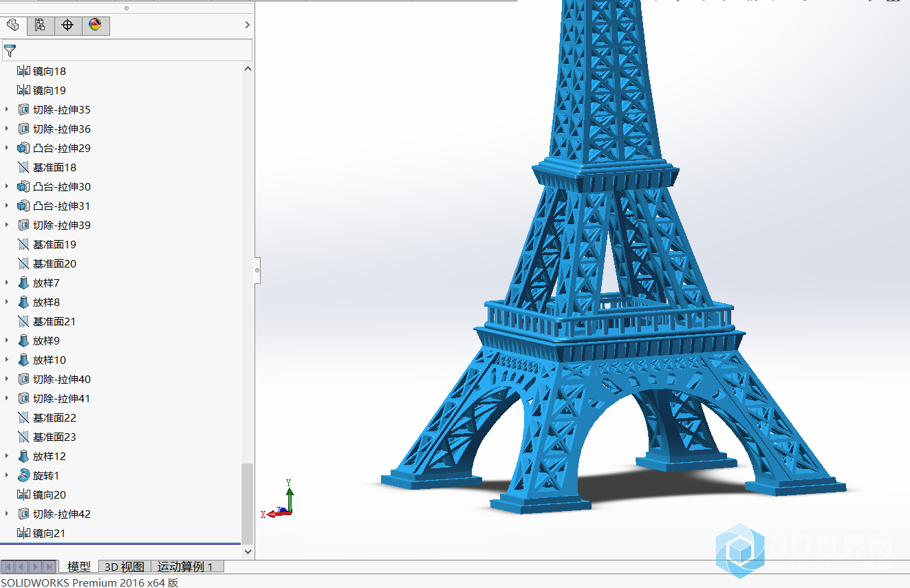910x588 pixels.
Task: Click the previous tab scroll arrow
Action: 22,567
